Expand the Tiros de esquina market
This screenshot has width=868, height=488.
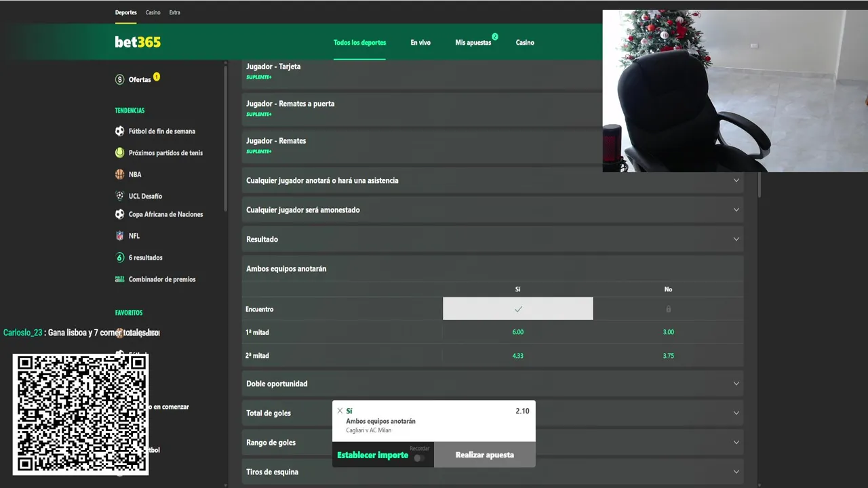492,472
